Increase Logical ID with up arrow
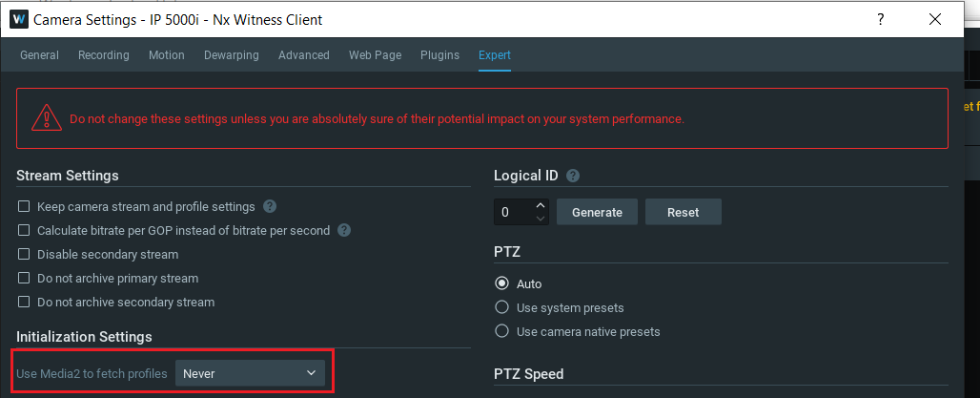This screenshot has height=398, width=980. pyautogui.click(x=541, y=205)
